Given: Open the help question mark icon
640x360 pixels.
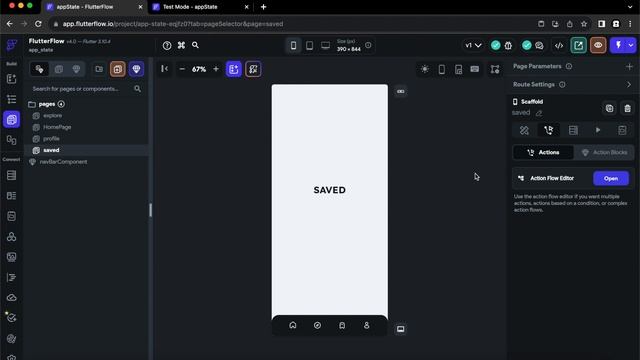Looking at the screenshot, I should pos(167,45).
